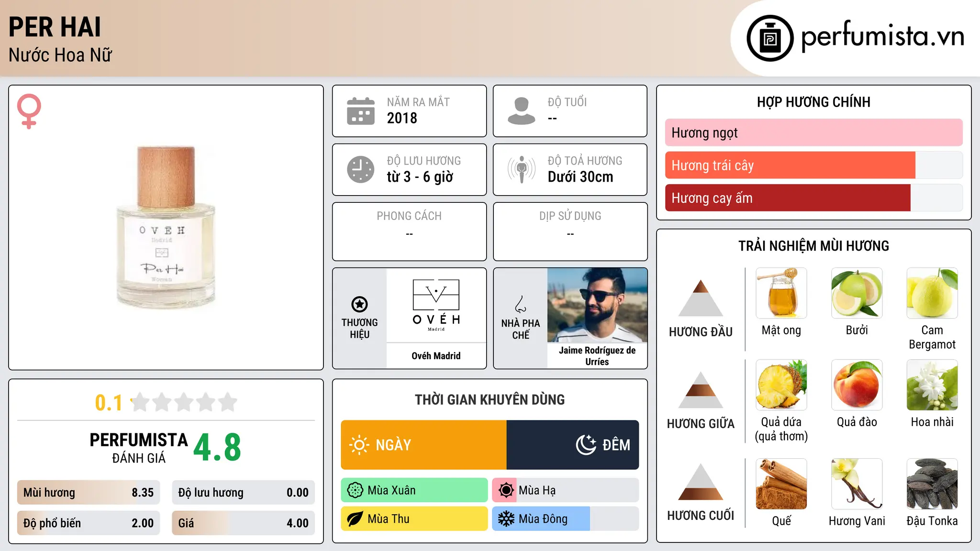Select the Mùa Xuân season bar

pos(414,490)
